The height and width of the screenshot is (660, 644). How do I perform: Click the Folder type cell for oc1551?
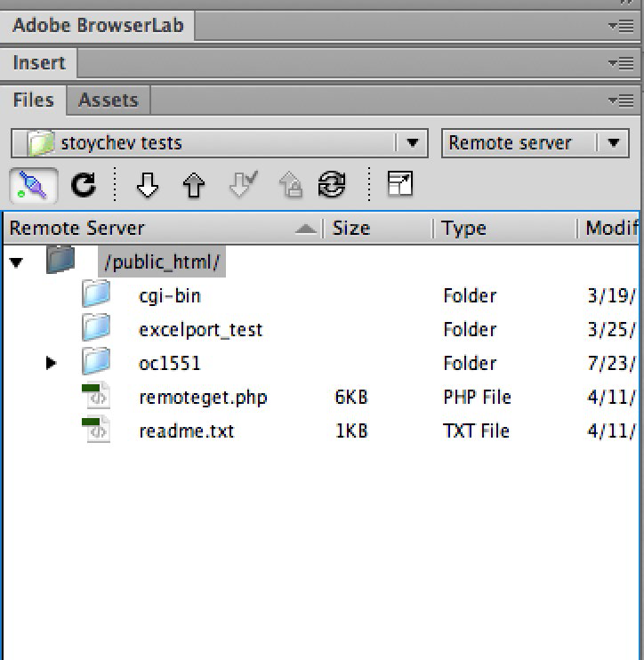[x=471, y=363]
